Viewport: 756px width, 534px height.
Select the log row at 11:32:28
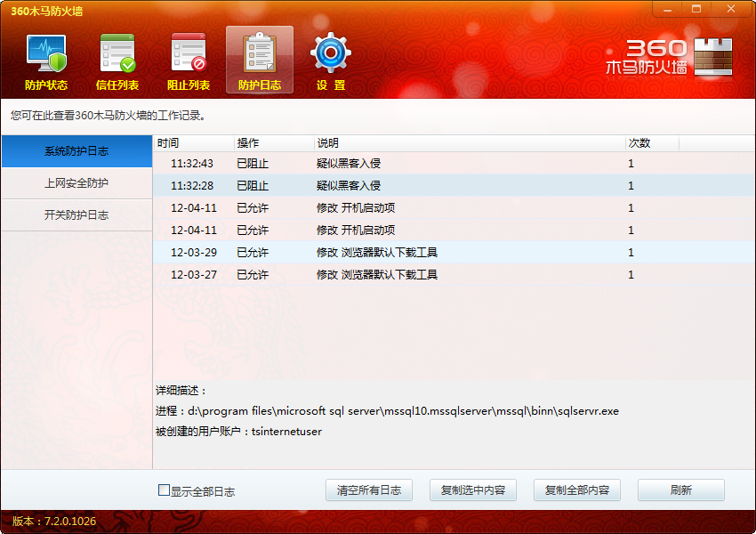click(454, 186)
